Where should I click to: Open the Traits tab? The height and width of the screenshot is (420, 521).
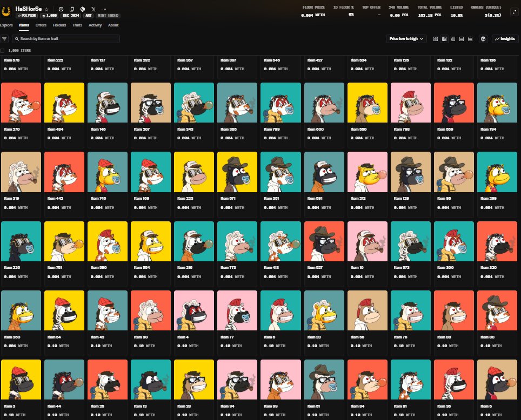pos(77,25)
